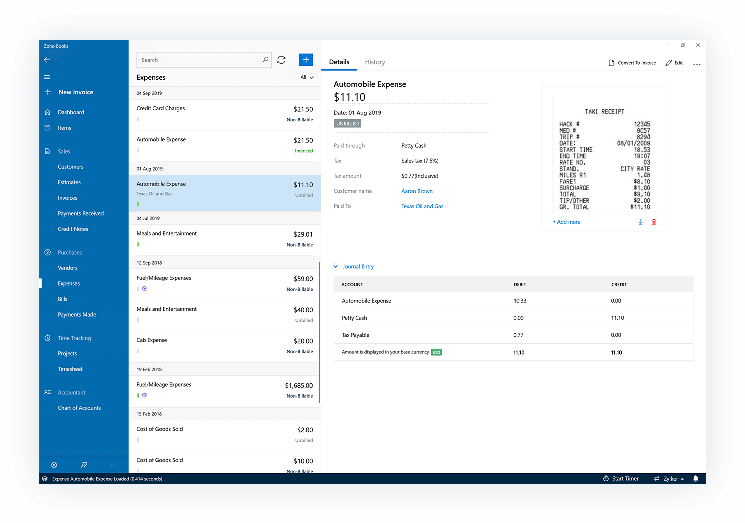The image size is (745, 523).
Task: Download the taxi receipt attachment
Action: (x=640, y=222)
